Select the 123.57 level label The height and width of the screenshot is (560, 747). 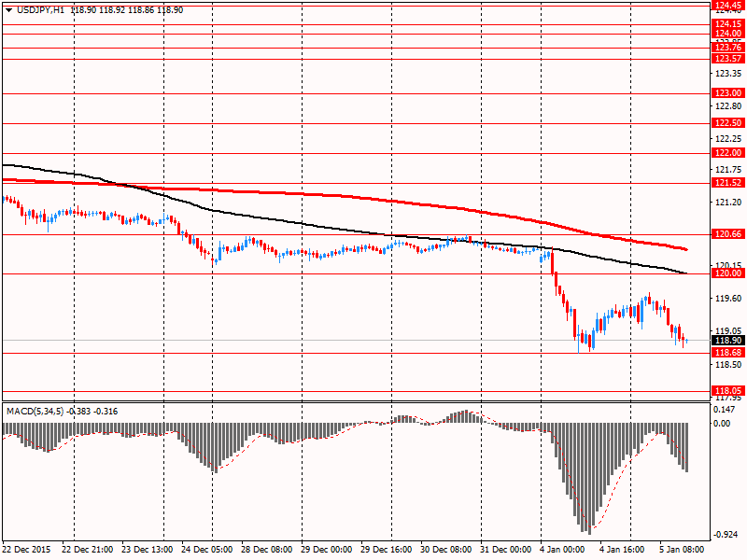pyautogui.click(x=726, y=59)
